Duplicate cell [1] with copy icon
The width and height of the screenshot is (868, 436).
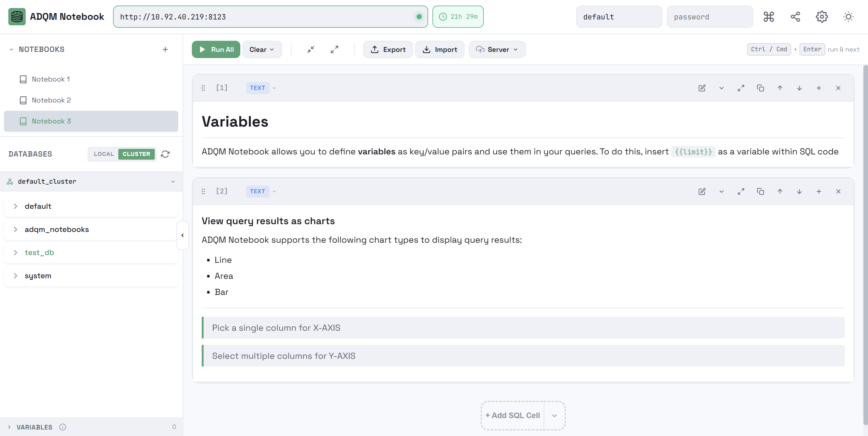point(760,88)
